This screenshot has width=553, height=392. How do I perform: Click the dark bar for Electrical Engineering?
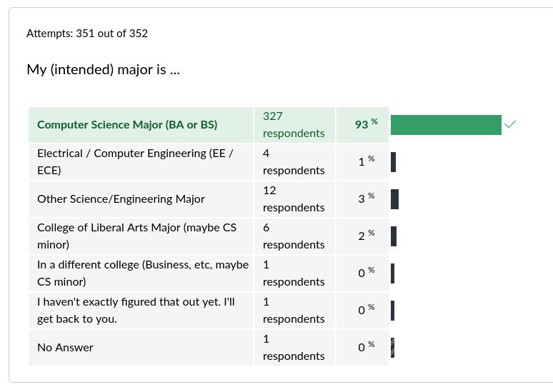pos(393,162)
